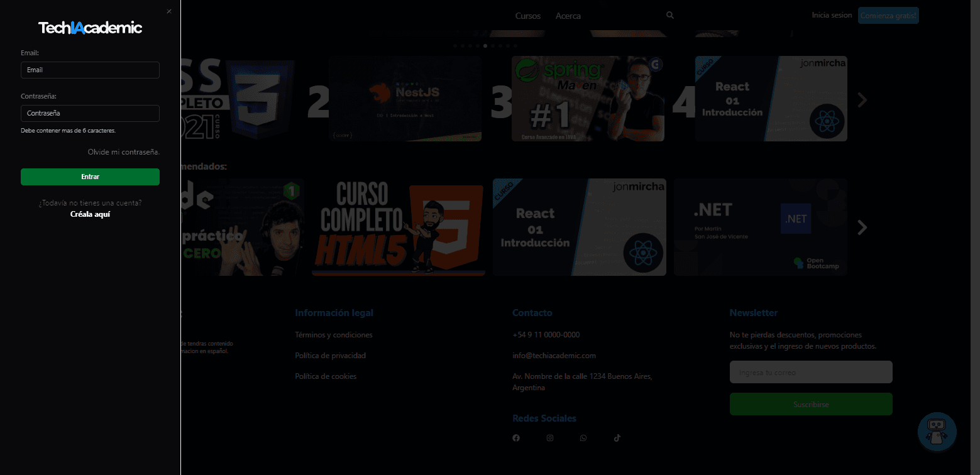Advance the top ranking carousel with its right chevron
This screenshot has width=980, height=475.
(862, 100)
